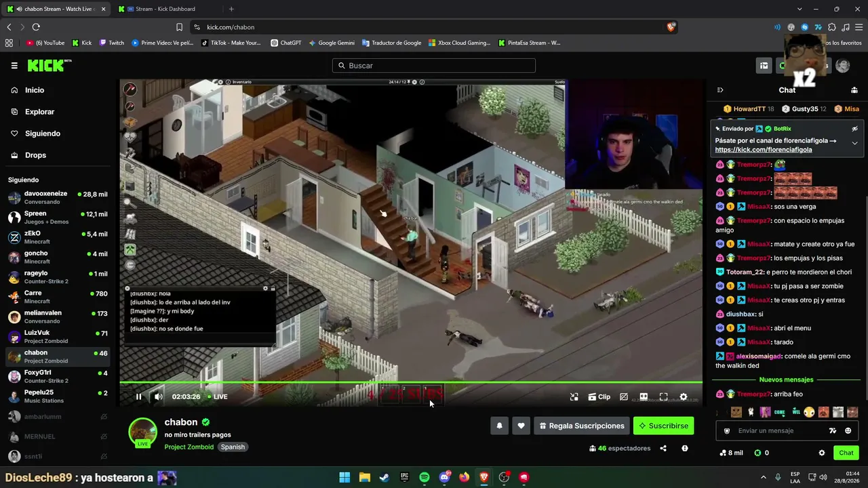Open the Clip creation tool

[599, 396]
